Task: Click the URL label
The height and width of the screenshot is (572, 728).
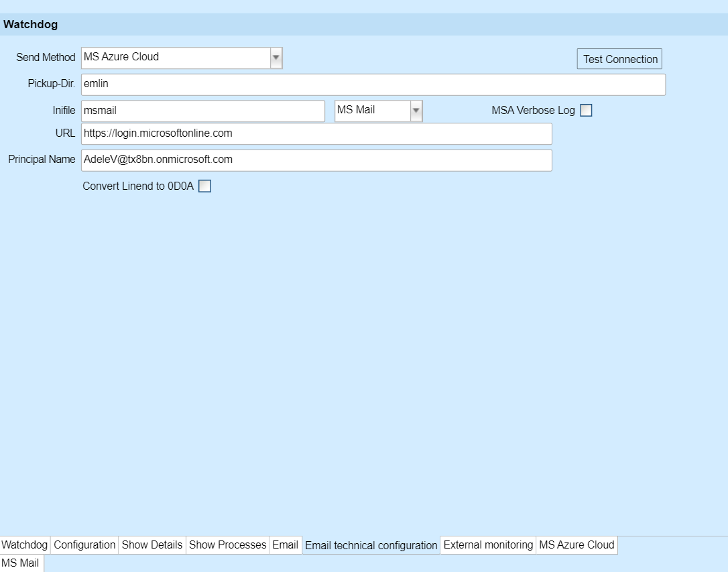Action: click(65, 133)
